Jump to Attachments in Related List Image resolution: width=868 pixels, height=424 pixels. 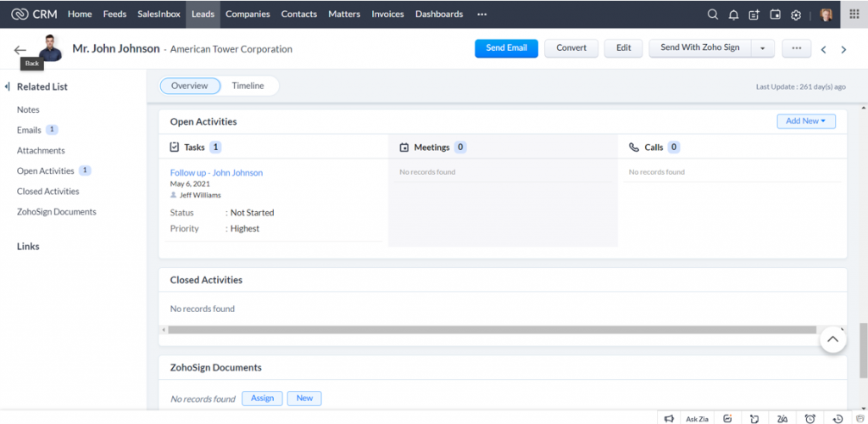point(41,151)
